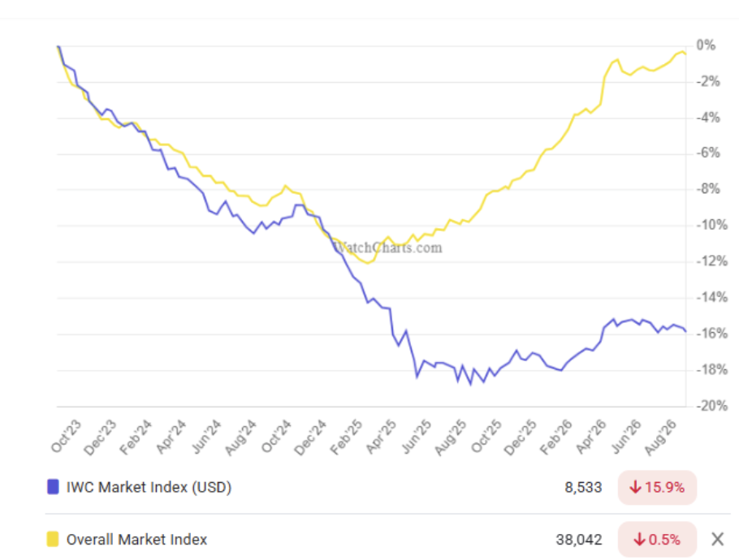739x560 pixels.
Task: Click the Feb'25 label on the time axis
Action: pyautogui.click(x=346, y=437)
